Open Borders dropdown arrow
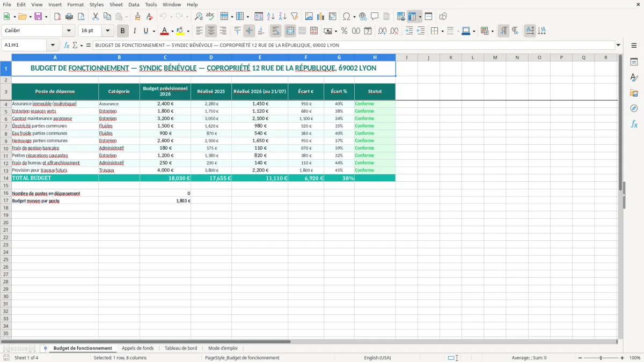Screen dimensions: 644x362 point(442,31)
